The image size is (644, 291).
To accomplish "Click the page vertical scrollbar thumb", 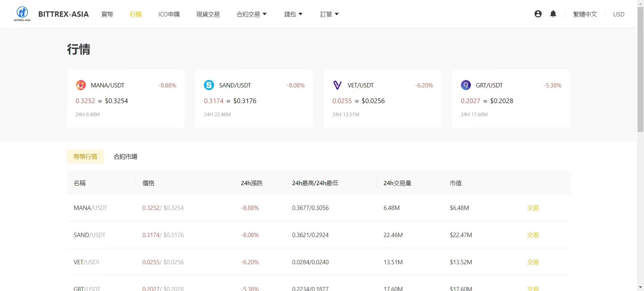I will (641, 70).
